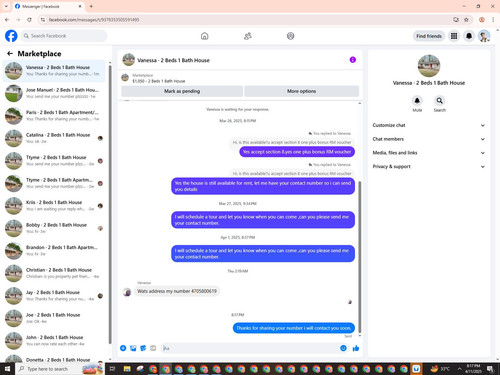Open the Ttyme 2 Beds 1 Bath House chat
The width and height of the screenshot is (500, 375).
click(x=54, y=161)
